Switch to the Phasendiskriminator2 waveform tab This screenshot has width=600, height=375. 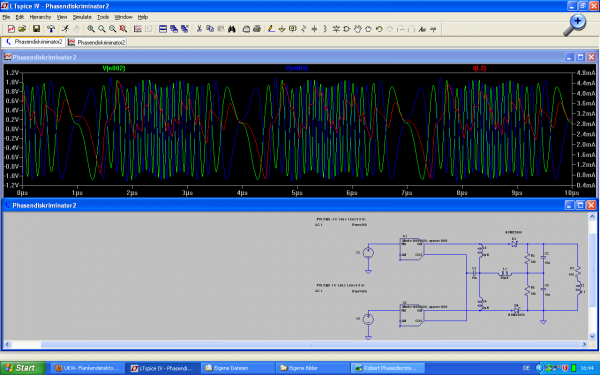pyautogui.click(x=96, y=42)
